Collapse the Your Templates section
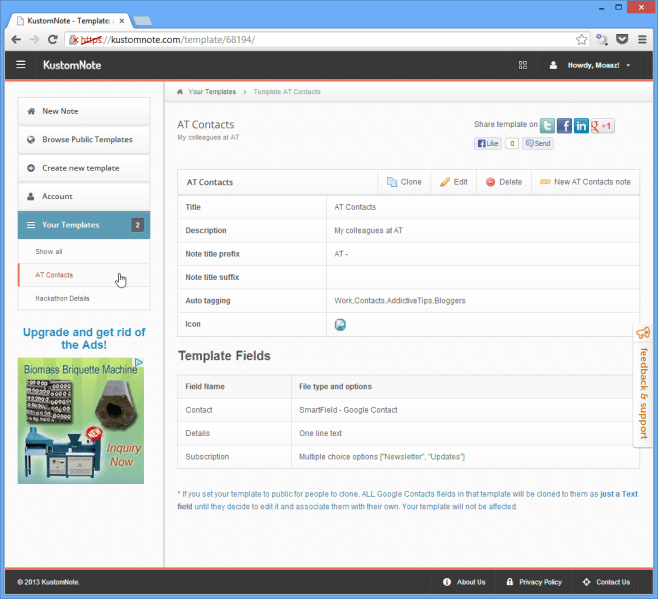The width and height of the screenshot is (658, 599). tap(84, 225)
